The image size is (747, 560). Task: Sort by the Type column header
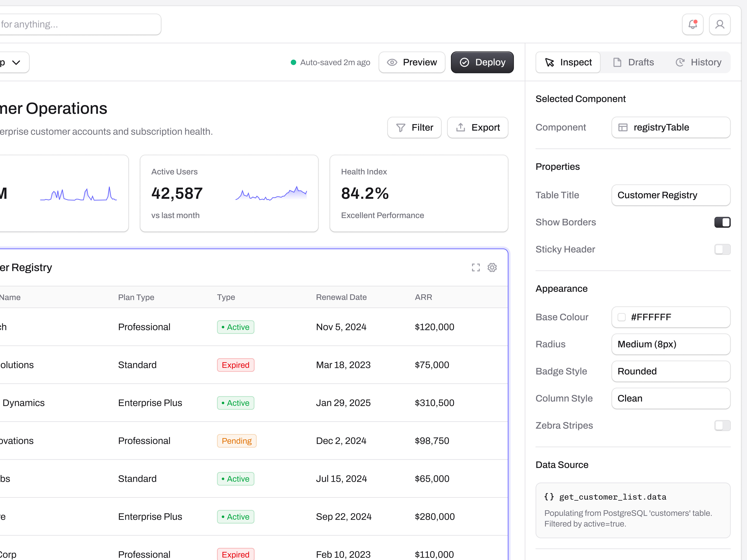coord(226,297)
